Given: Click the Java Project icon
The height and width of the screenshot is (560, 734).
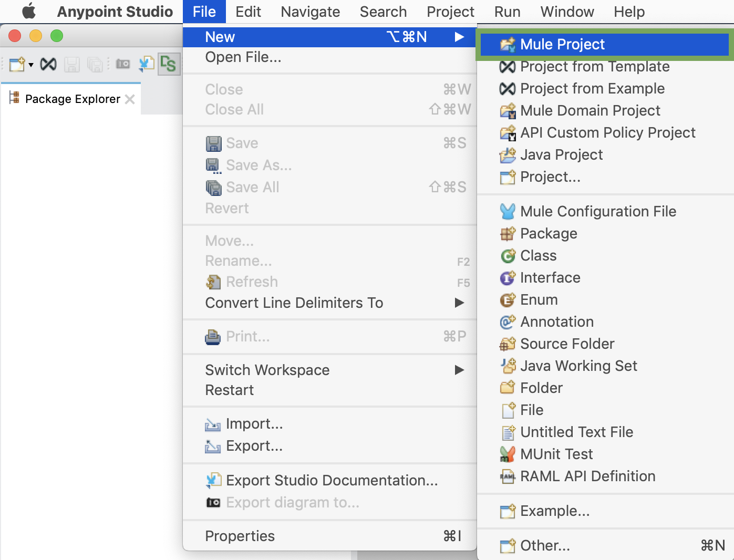Looking at the screenshot, I should coord(507,155).
